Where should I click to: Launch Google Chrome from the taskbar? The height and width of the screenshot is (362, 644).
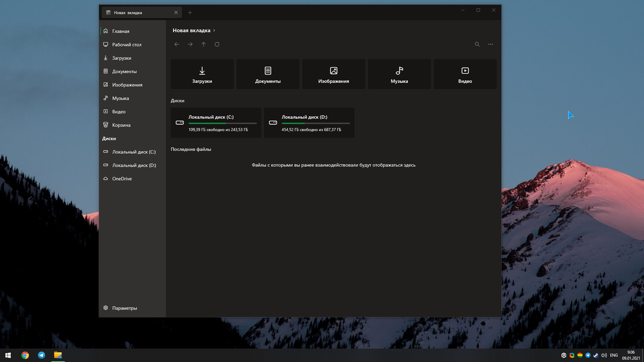(x=25, y=355)
